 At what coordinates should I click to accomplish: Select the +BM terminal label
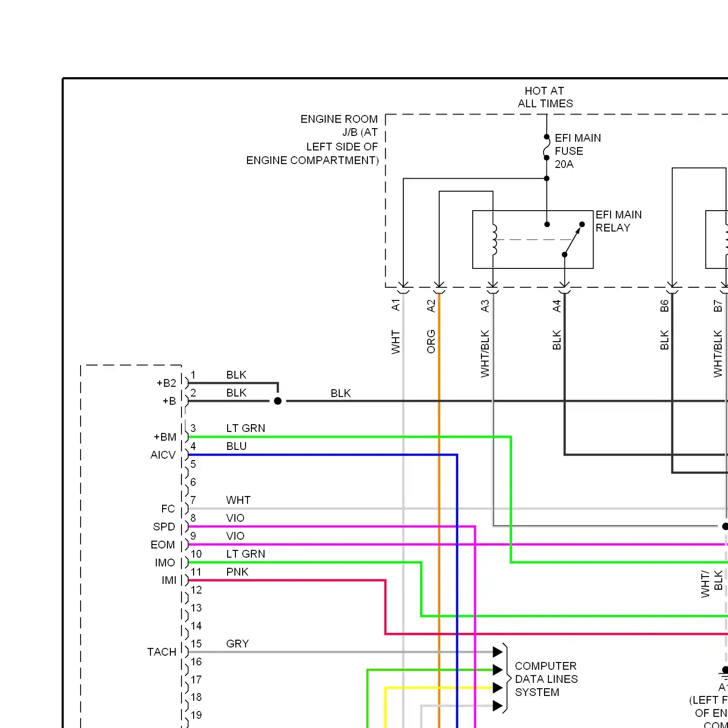click(x=165, y=437)
